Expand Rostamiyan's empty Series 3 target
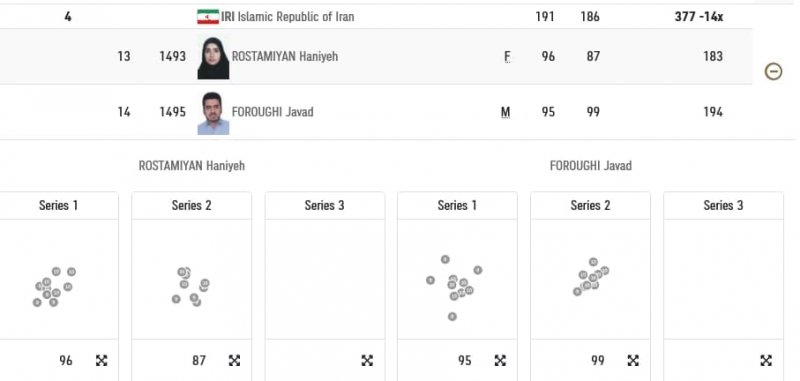Screen dimensions: 800x381 tap(367, 361)
